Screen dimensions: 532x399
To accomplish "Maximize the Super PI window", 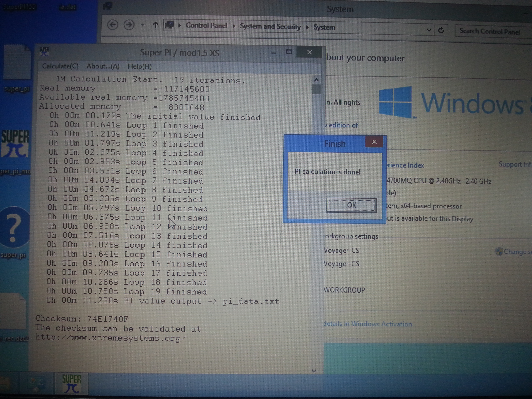I will [x=289, y=52].
